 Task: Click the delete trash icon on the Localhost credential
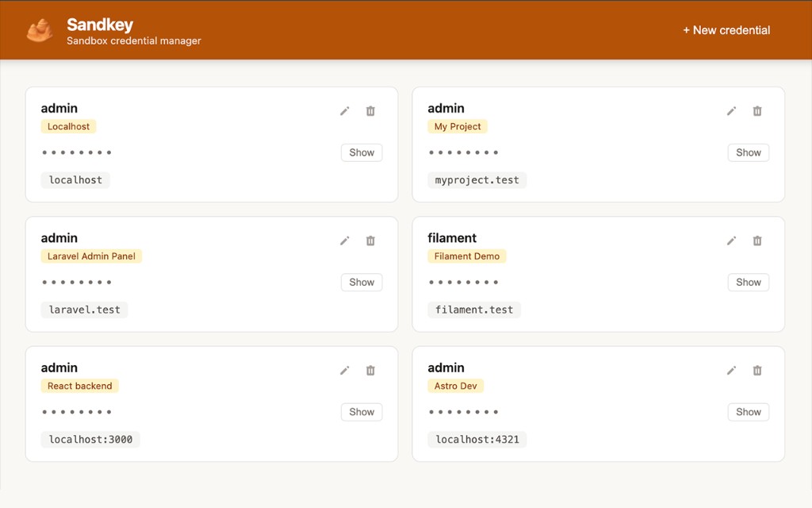[370, 111]
